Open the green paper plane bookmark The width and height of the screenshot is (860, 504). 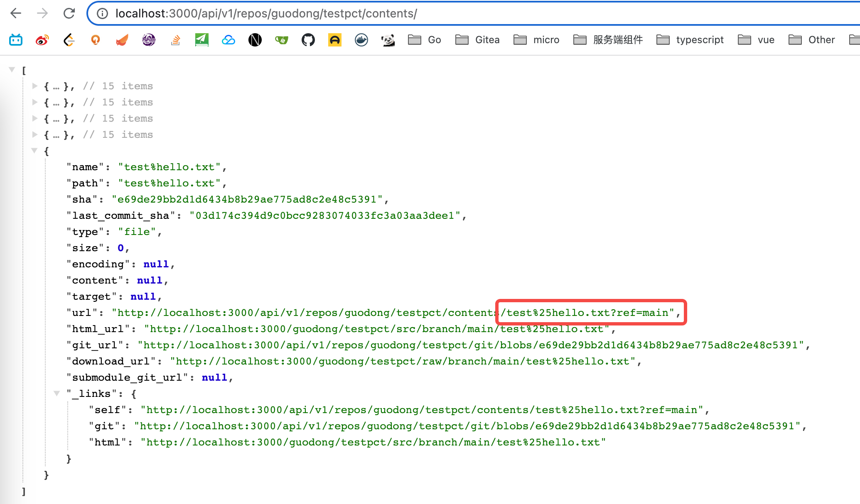tap(202, 40)
